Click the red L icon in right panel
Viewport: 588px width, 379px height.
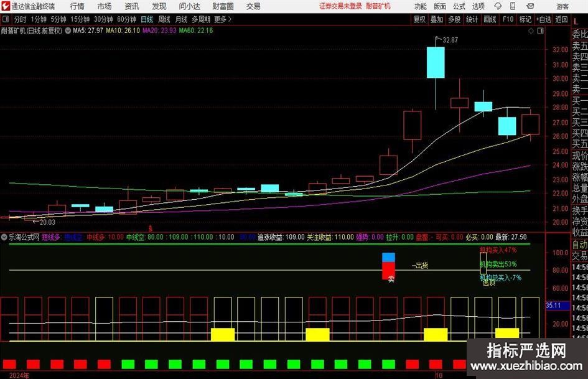[576, 21]
